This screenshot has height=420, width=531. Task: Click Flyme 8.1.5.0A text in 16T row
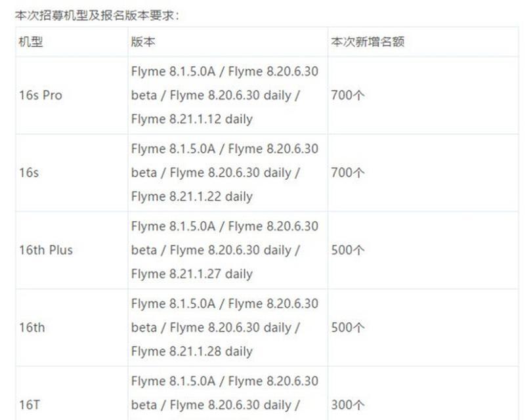point(173,381)
